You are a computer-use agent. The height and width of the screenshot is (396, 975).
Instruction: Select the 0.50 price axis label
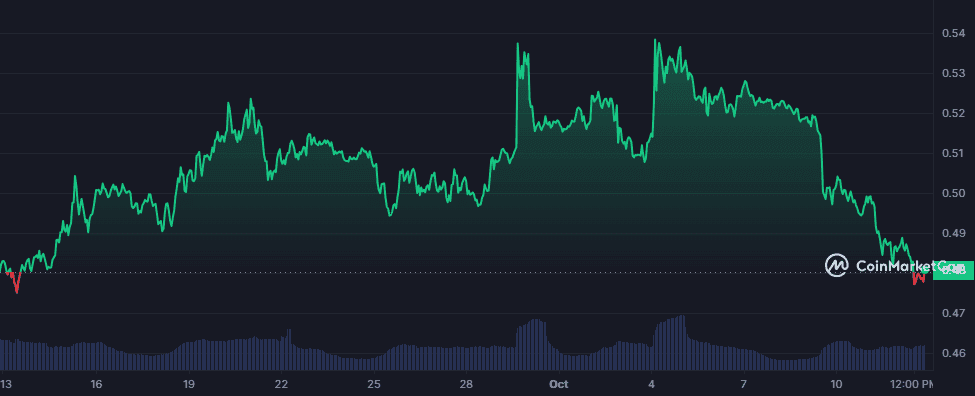point(955,193)
